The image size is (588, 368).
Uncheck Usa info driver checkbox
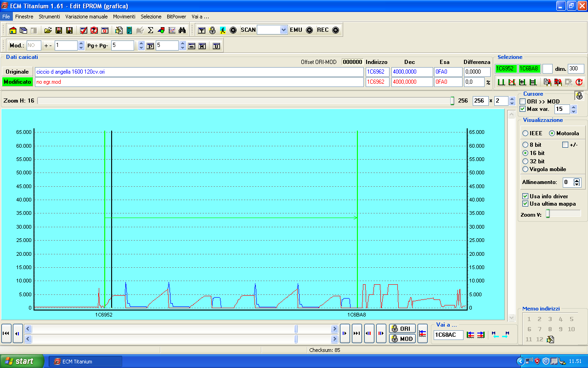click(x=526, y=196)
